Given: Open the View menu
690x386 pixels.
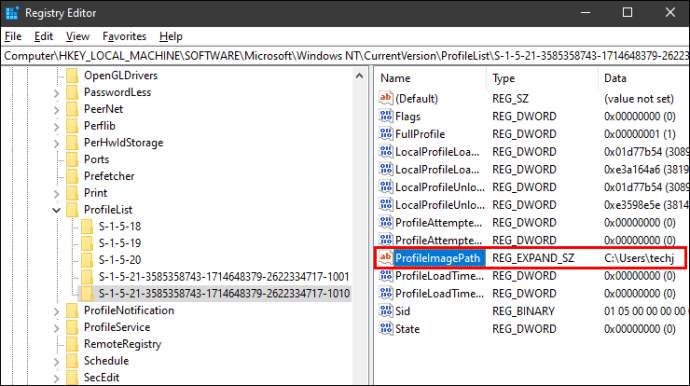Looking at the screenshot, I should pos(77,37).
